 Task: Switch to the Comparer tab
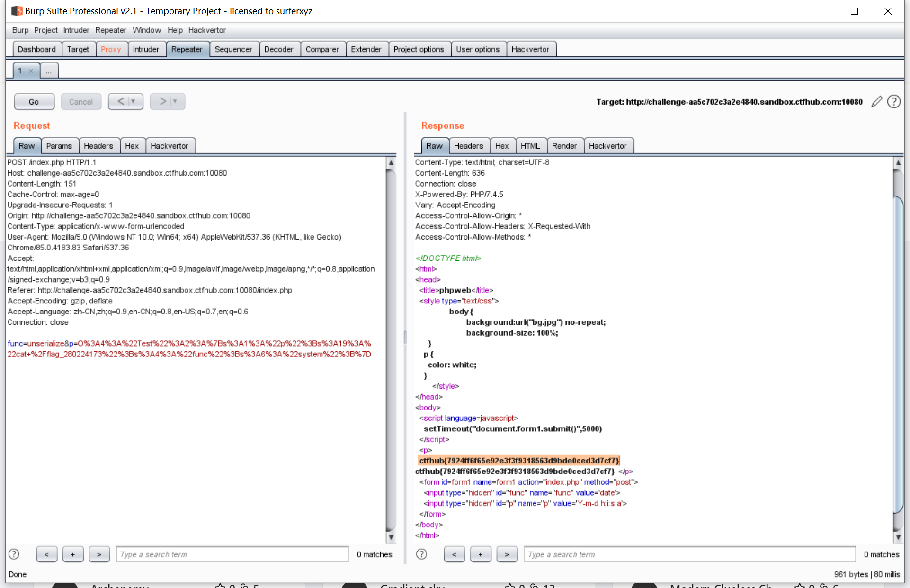pos(322,49)
